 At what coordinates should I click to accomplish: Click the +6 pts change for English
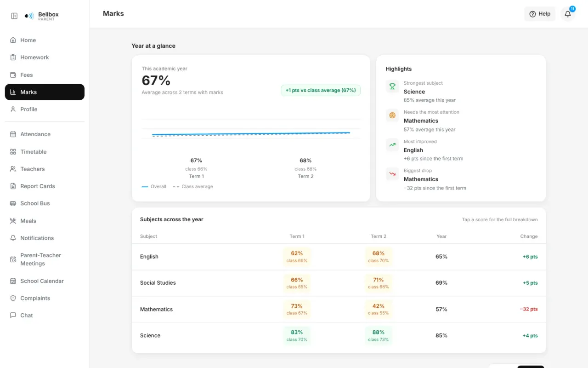pyautogui.click(x=530, y=257)
